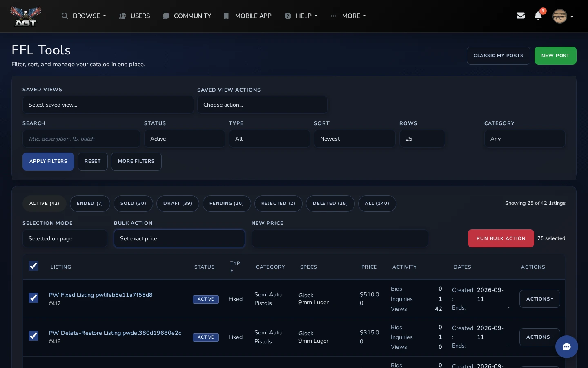This screenshot has width=588, height=368.
Task: Switch to the Ended (7) tab
Action: click(x=90, y=203)
